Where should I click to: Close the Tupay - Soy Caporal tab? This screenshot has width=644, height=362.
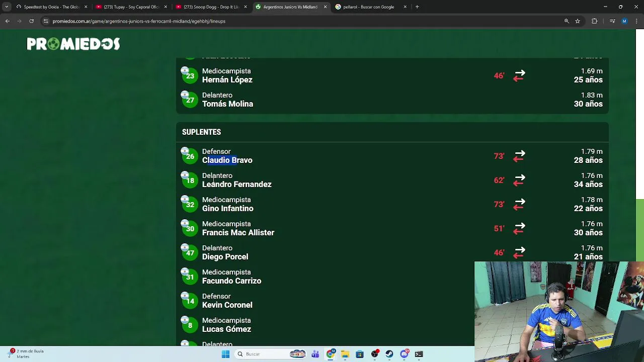(166, 7)
